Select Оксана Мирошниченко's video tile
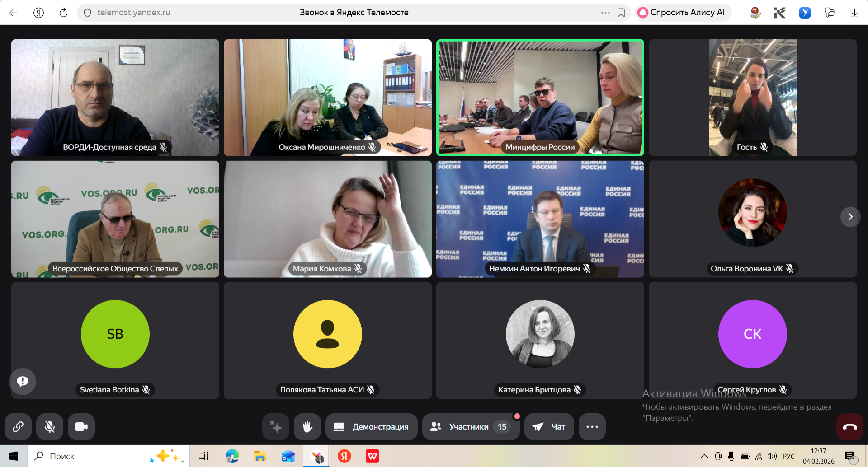 pyautogui.click(x=328, y=98)
